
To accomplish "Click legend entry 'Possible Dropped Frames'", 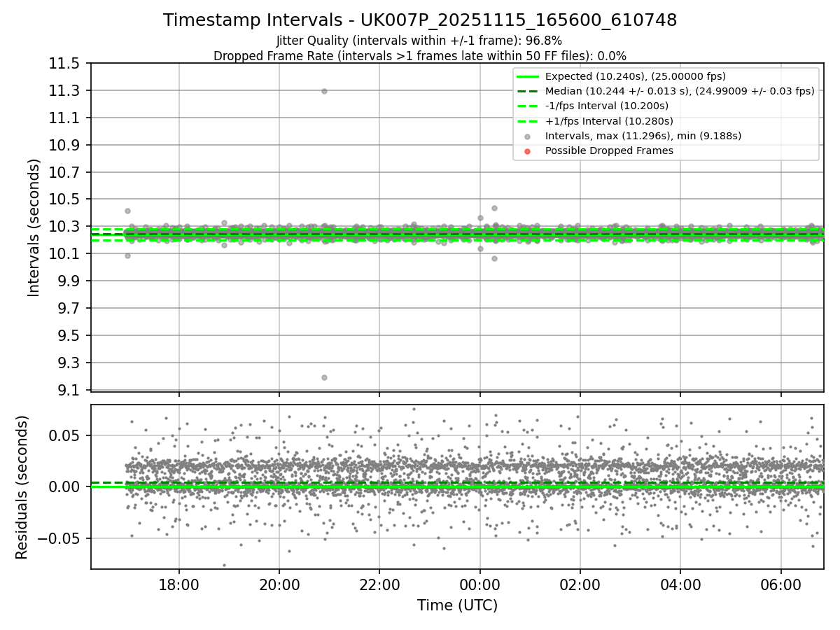I will [609, 150].
